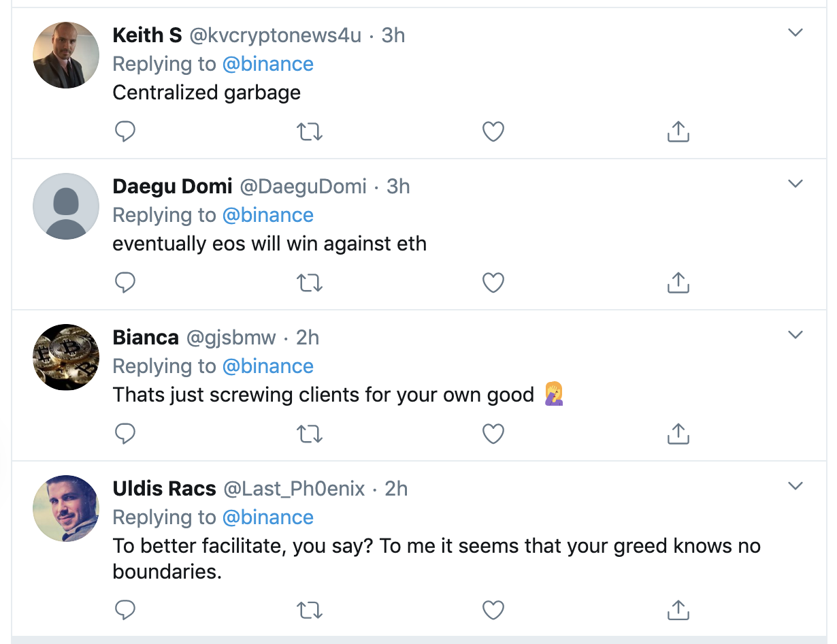Screen dimensions: 837x644
Task: Open @binance link in Keith S's reply
Action: point(267,64)
